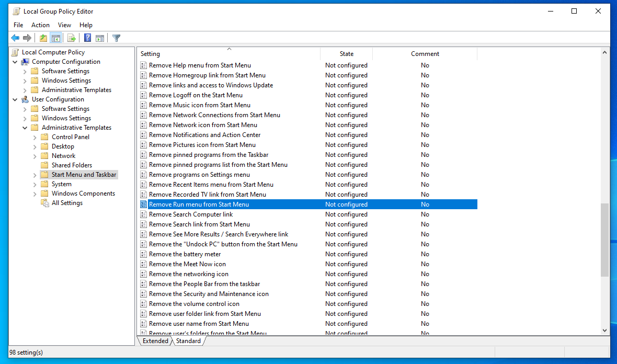Click the Export List toolbar icon
Image resolution: width=617 pixels, height=364 pixels.
coord(72,38)
